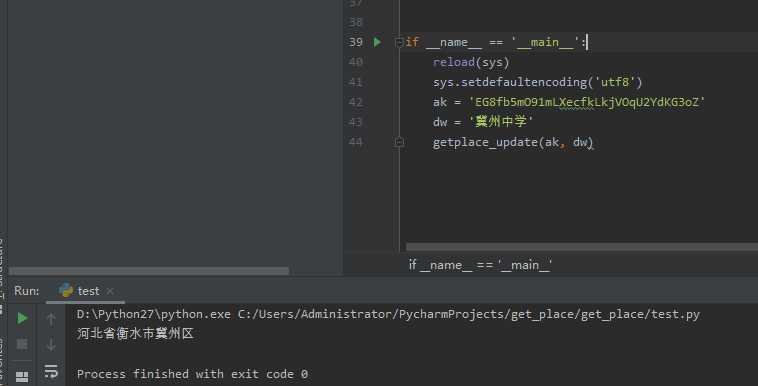Close the test run tab
This screenshot has width=758, height=386.
point(110,291)
